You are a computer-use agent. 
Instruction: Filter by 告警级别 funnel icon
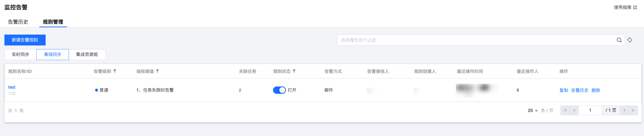coord(115,71)
